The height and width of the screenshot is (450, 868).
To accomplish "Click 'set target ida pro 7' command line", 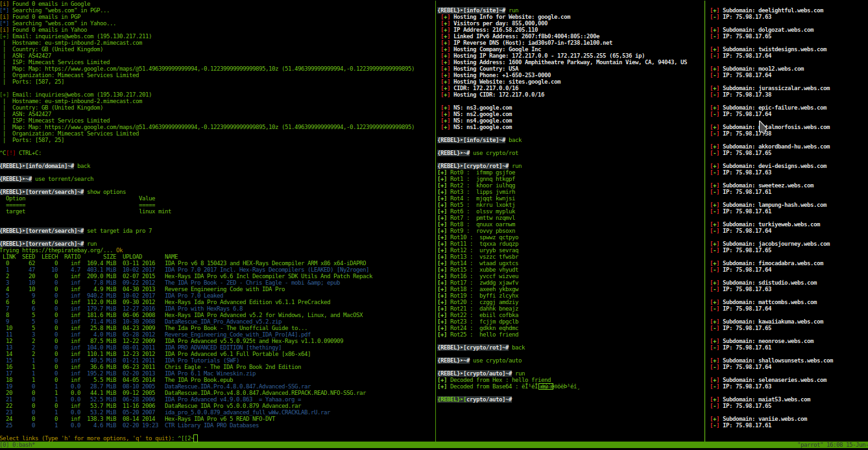I will pos(119,231).
